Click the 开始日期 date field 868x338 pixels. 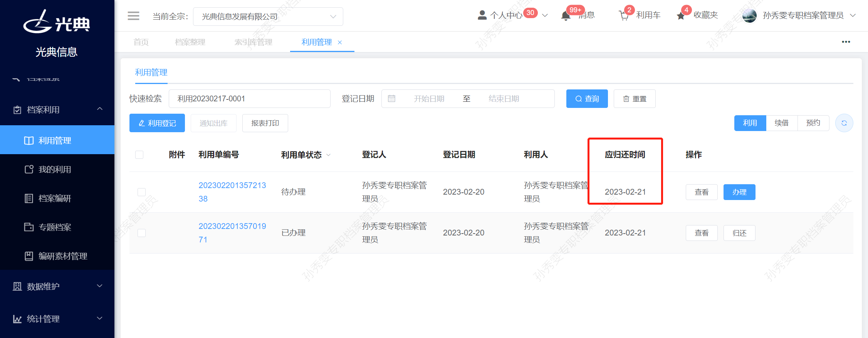pos(429,99)
